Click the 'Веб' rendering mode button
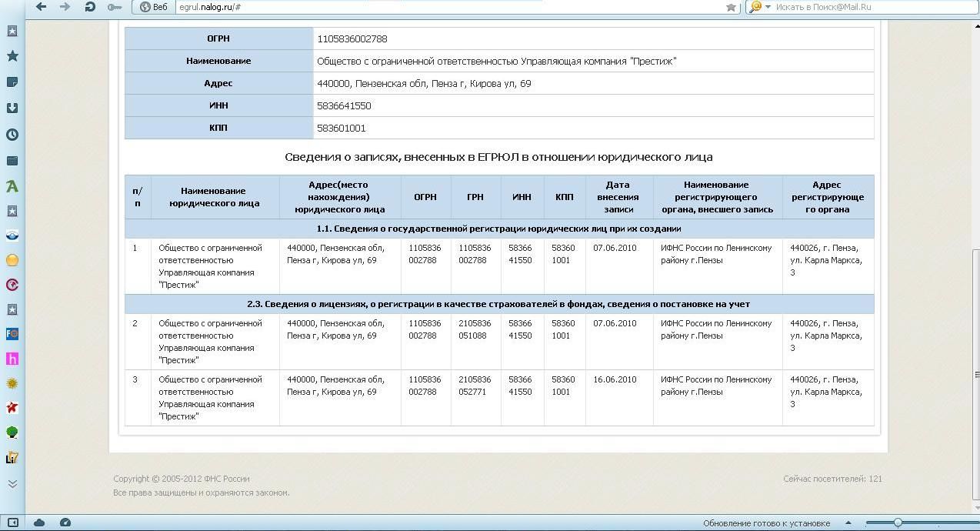The image size is (980, 531). click(153, 7)
